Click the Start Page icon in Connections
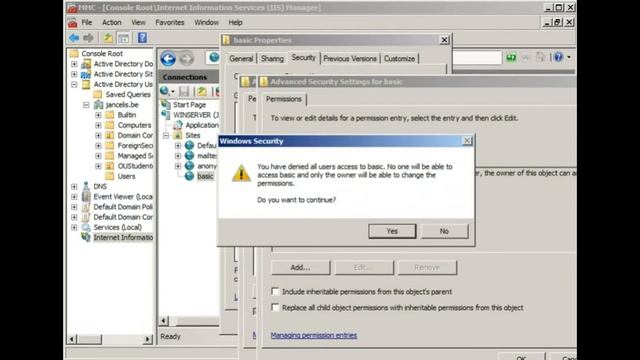 166,104
